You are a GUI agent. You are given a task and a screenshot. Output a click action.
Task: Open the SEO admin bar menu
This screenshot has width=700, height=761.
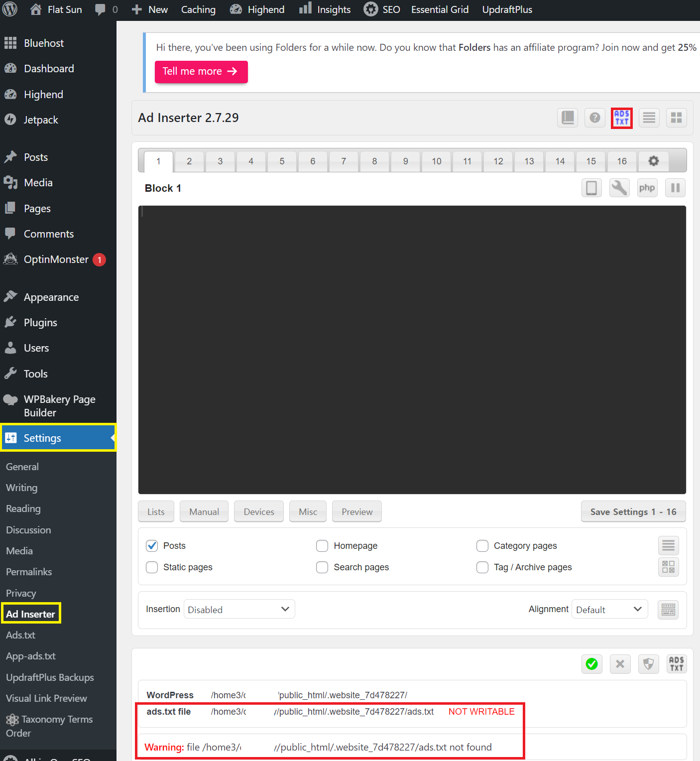[382, 9]
